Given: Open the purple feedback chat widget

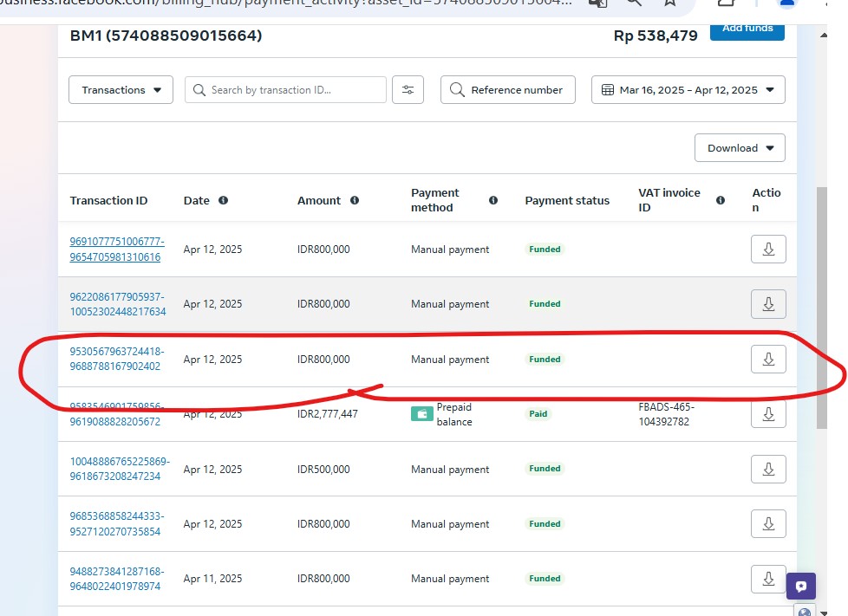Looking at the screenshot, I should (800, 586).
